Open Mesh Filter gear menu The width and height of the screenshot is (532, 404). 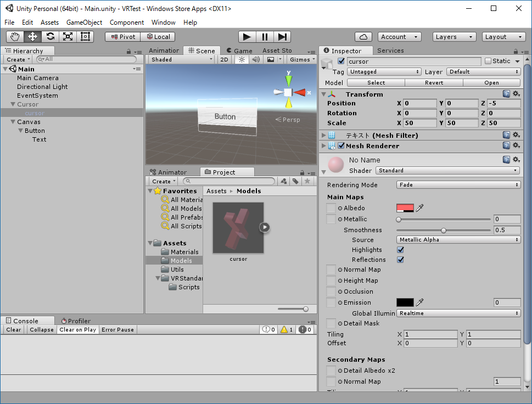pos(517,135)
